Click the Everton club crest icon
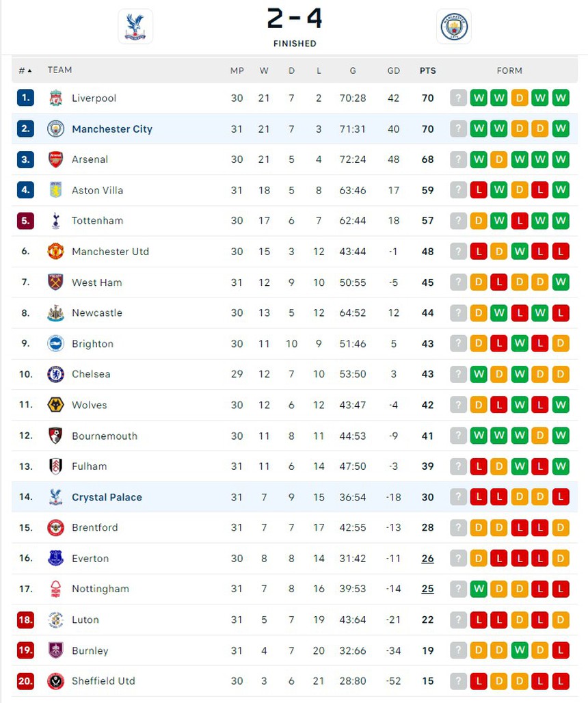This screenshot has height=703, width=588. (55, 558)
